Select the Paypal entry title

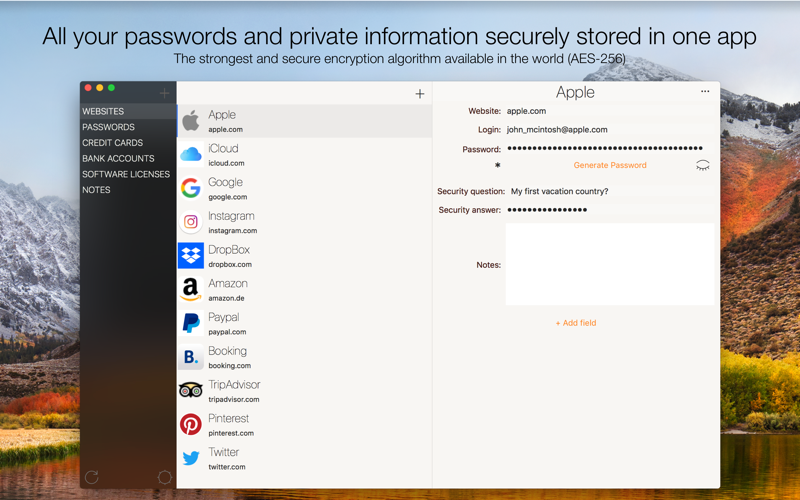point(223,317)
